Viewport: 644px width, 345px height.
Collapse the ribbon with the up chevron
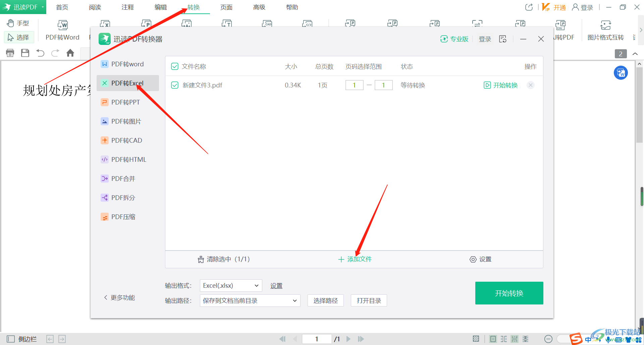[635, 54]
